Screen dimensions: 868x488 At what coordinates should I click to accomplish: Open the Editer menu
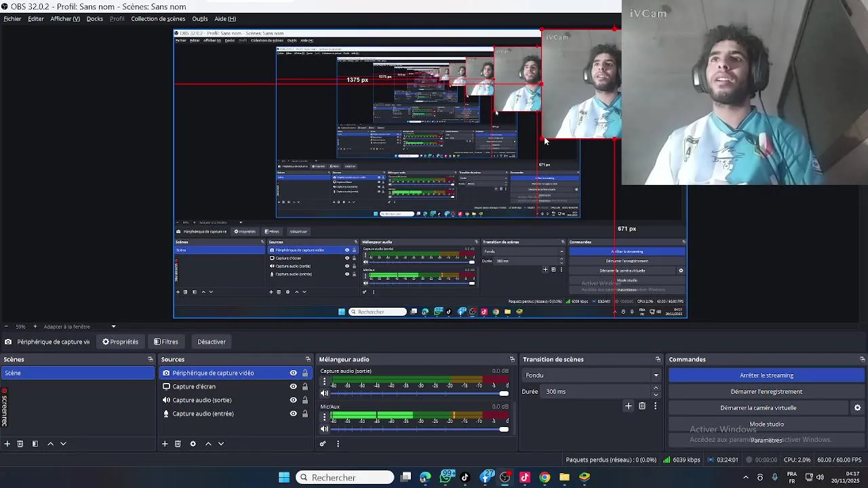(x=36, y=19)
